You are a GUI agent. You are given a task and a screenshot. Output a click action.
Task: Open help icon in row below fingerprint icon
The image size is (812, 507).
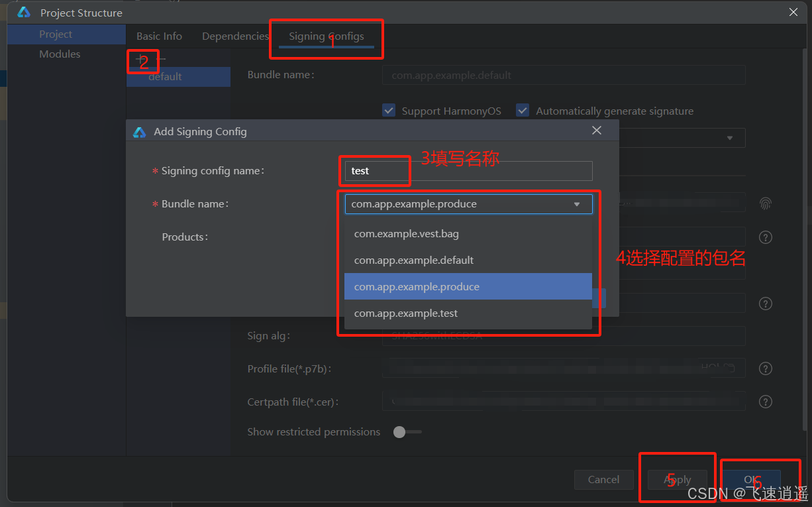765,237
